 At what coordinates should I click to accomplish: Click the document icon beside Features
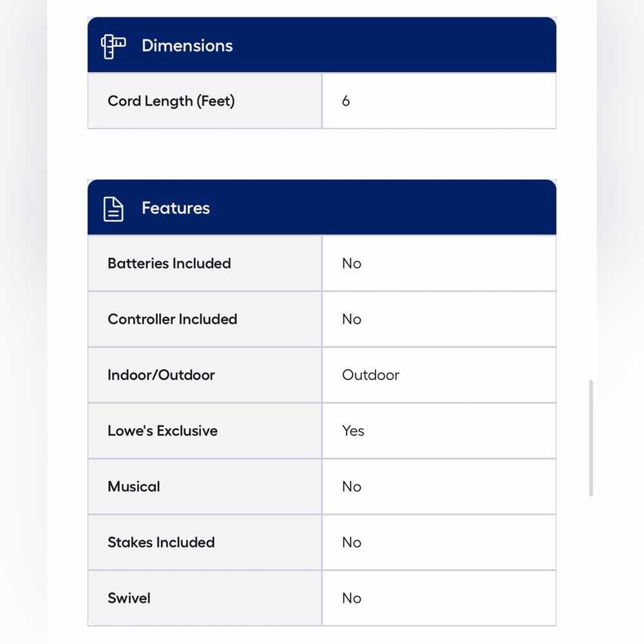pyautogui.click(x=113, y=209)
